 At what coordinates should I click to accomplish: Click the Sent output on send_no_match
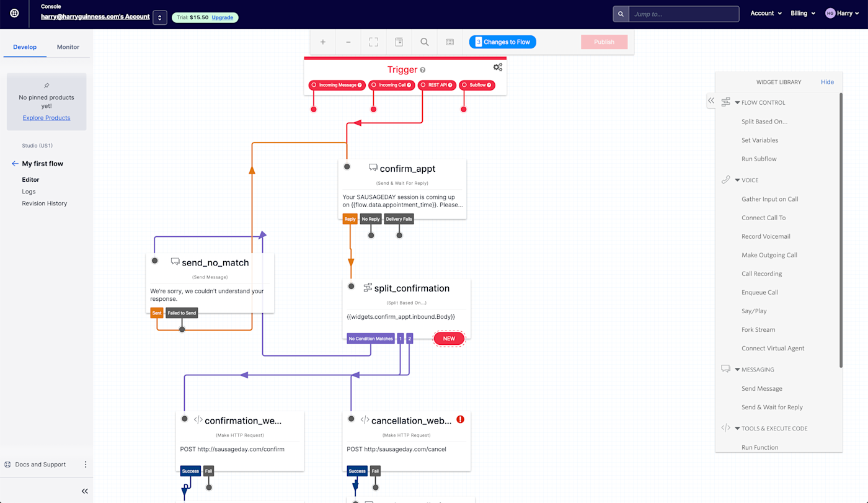pos(157,313)
